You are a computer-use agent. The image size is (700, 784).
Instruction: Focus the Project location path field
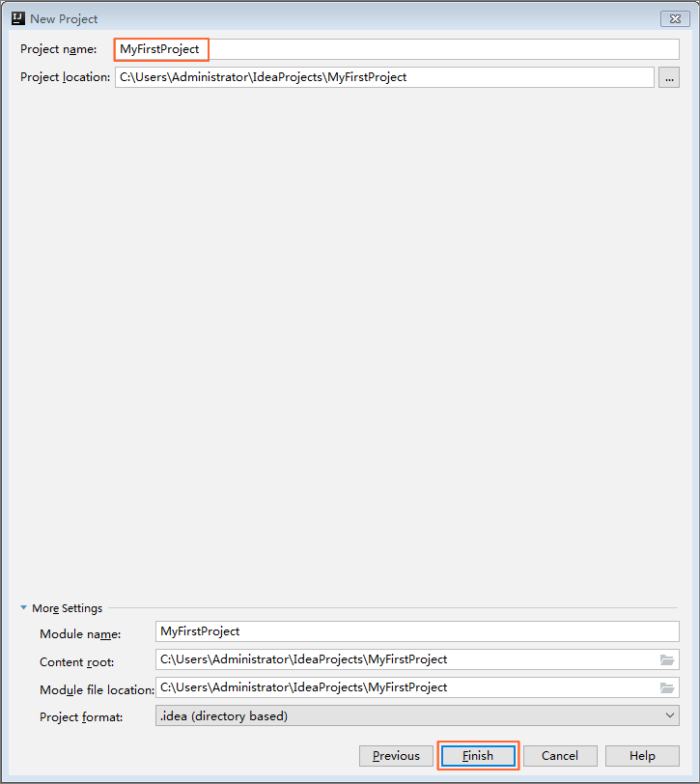click(x=383, y=77)
